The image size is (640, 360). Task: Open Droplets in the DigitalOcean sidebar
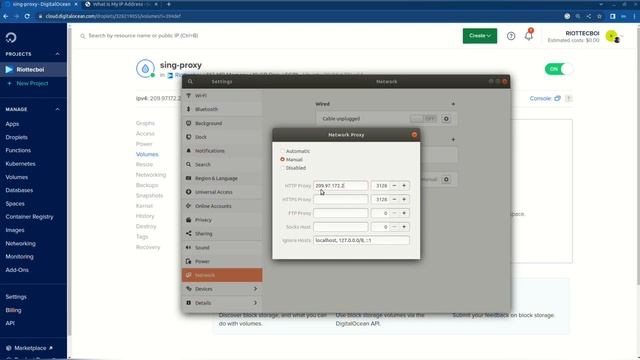tap(17, 137)
